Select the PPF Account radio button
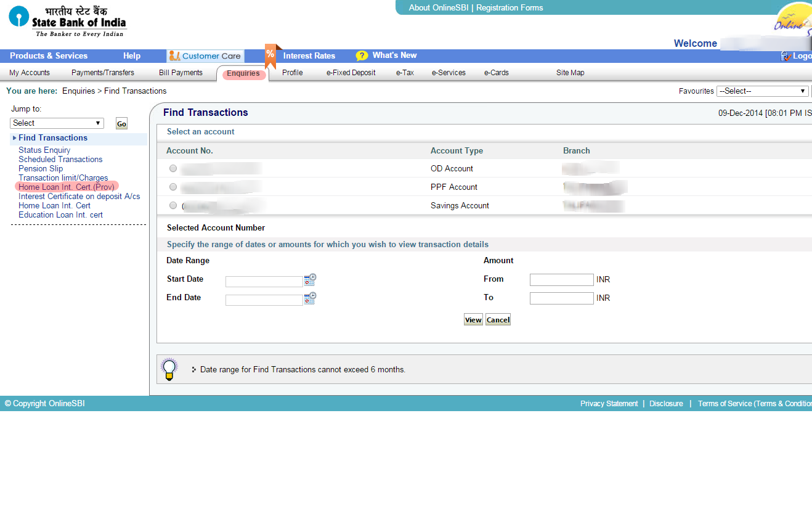This screenshot has height=511, width=812. tap(173, 187)
